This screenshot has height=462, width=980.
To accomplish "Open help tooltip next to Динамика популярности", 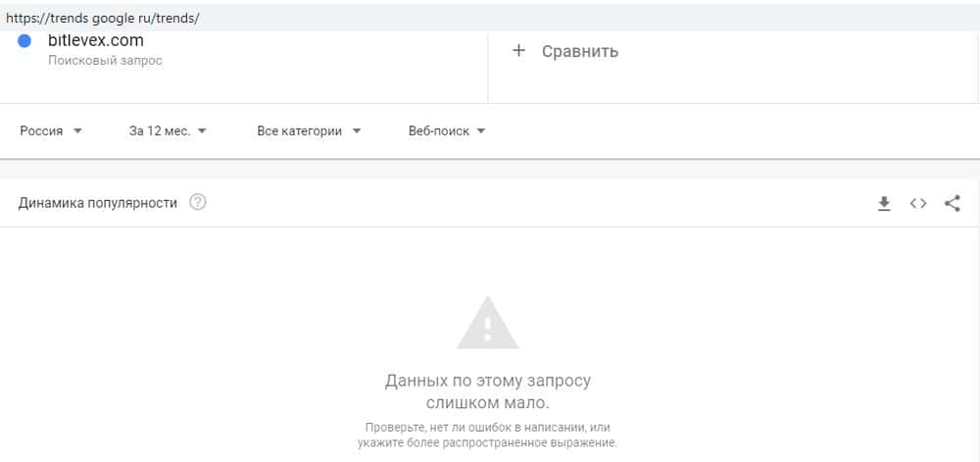I will tap(198, 203).
